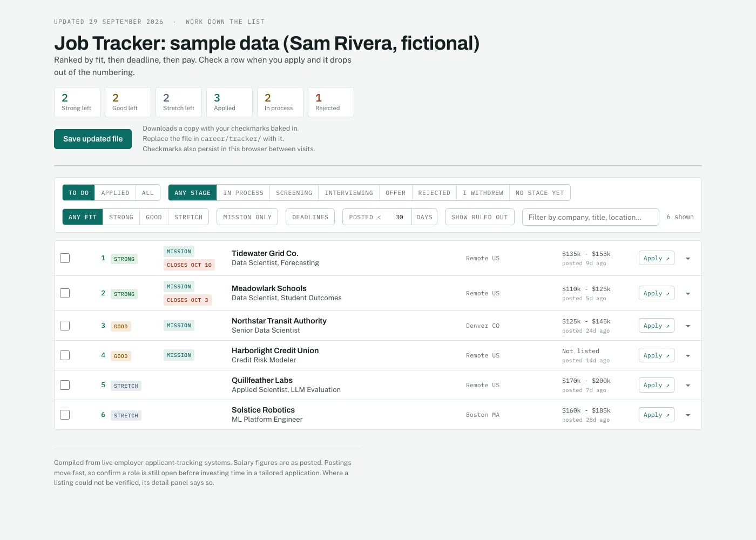Click the In process stat card
This screenshot has width=756, height=540.
pyautogui.click(x=280, y=102)
